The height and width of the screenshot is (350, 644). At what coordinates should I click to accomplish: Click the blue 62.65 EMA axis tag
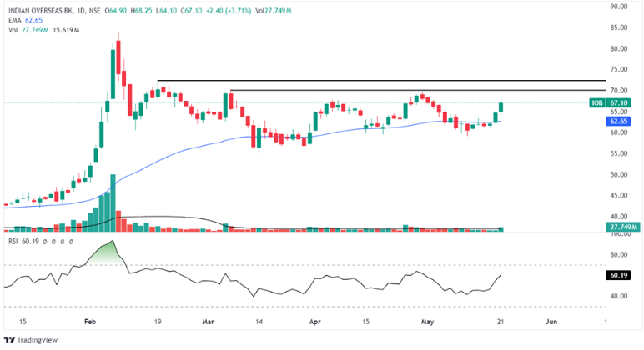pos(617,121)
